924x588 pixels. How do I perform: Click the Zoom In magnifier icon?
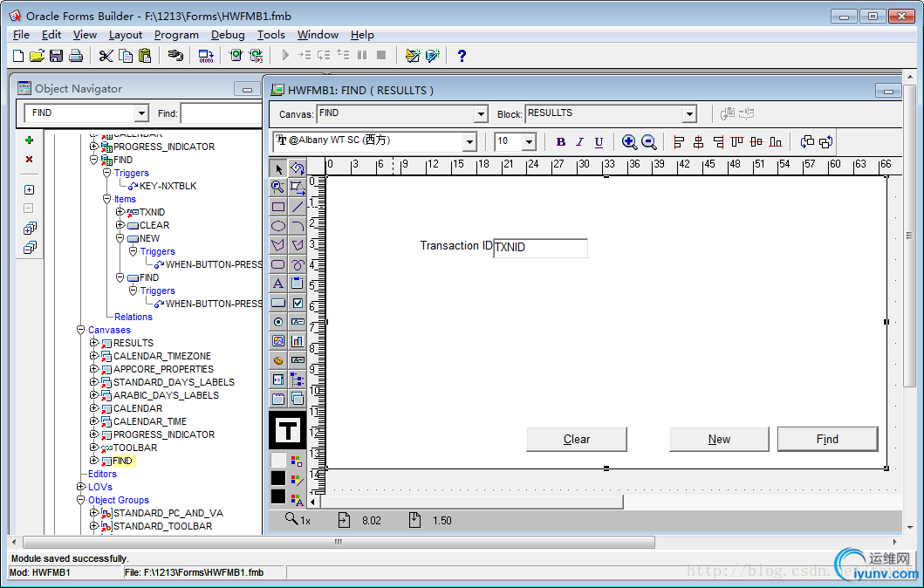(x=629, y=142)
